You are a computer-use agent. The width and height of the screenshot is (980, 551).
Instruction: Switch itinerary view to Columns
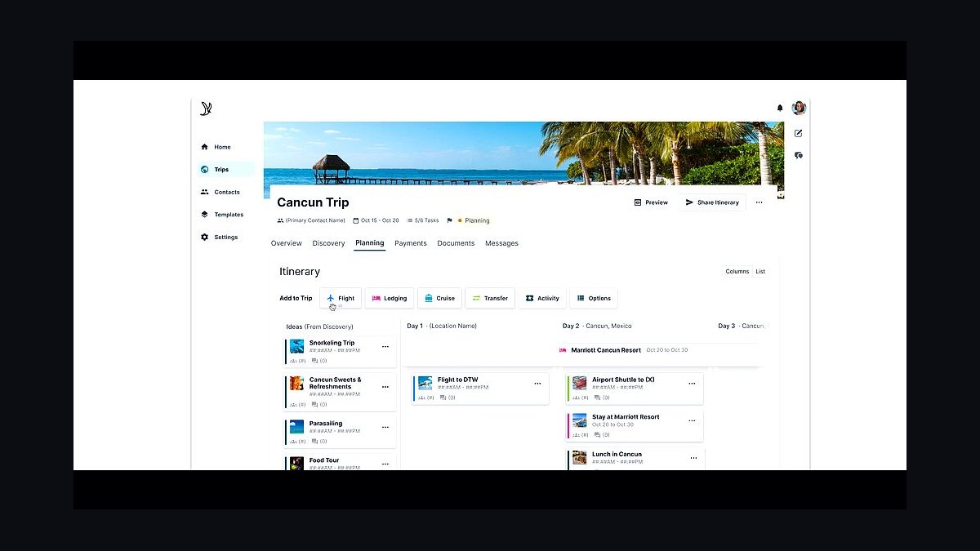737,272
